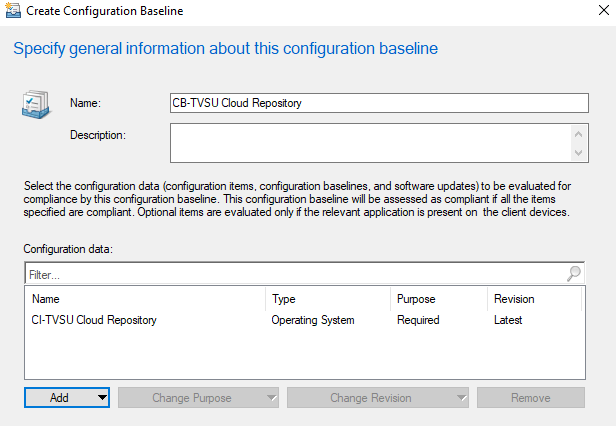Screen dimensions: 616x426
Task: Focus the Description text box
Action: click(370, 142)
